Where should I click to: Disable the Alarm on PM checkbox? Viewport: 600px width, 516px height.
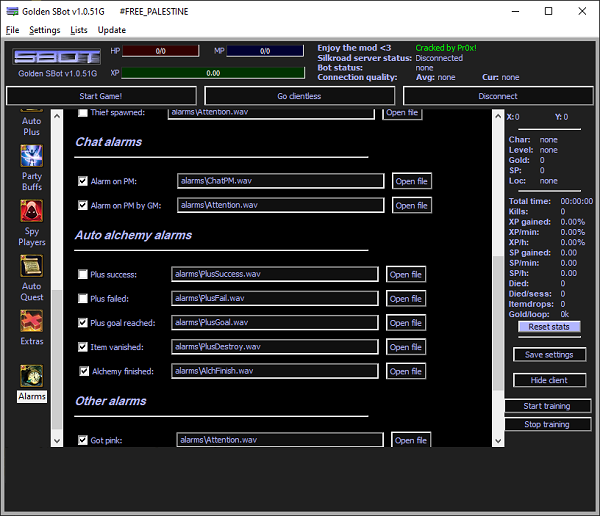[x=83, y=181]
